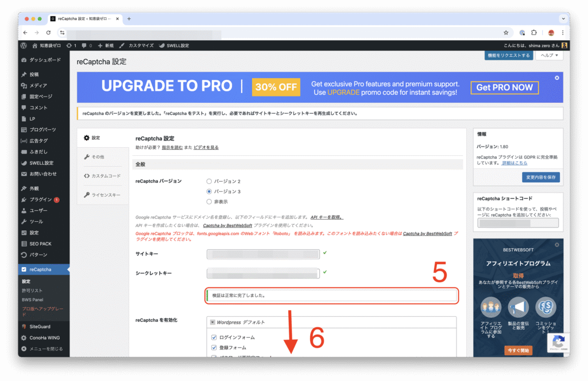Screen dimensions: 588x381
Task: Click 詳細はこちら GDPR link
Action: click(514, 163)
